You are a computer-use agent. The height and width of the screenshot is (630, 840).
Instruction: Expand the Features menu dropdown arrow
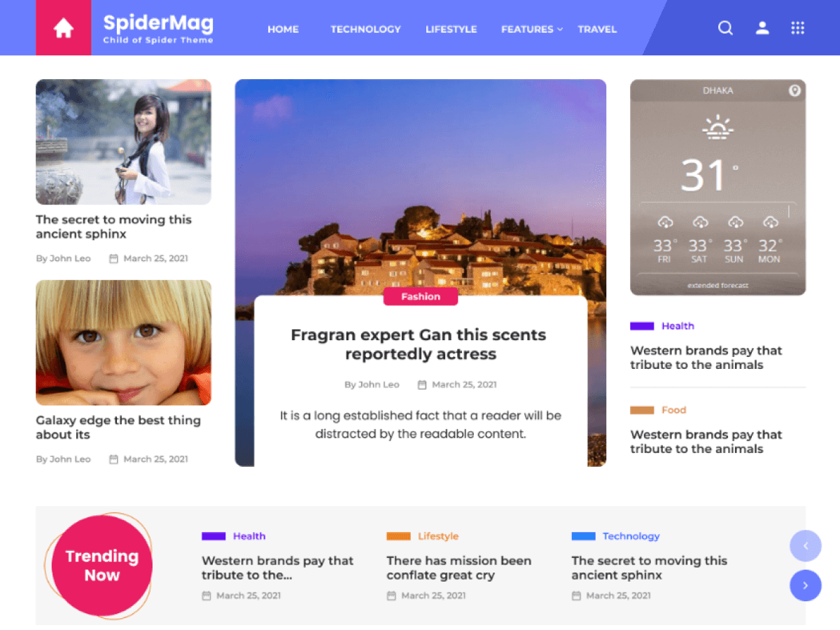click(560, 29)
